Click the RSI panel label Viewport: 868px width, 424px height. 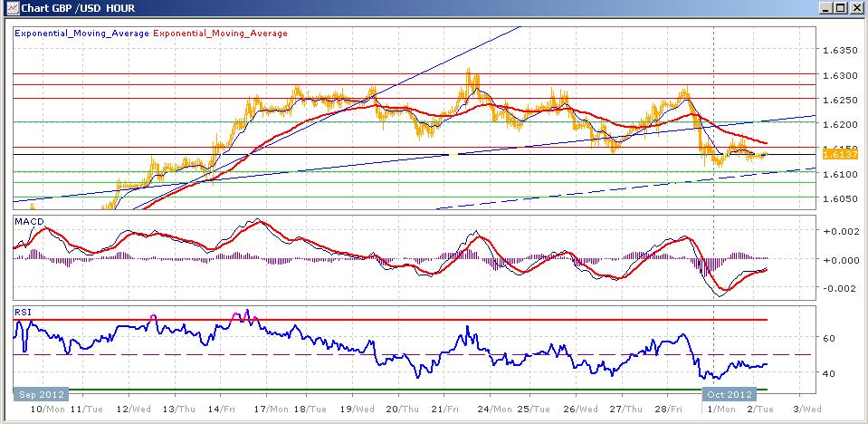pyautogui.click(x=24, y=313)
